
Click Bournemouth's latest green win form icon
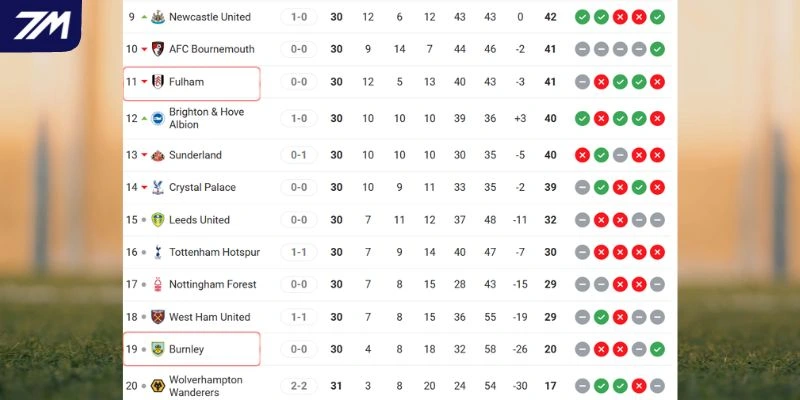pyautogui.click(x=656, y=49)
